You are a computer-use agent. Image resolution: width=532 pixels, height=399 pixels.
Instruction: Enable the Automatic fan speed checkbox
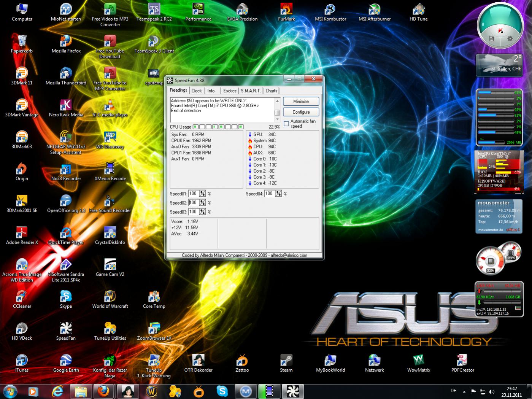[286, 124]
